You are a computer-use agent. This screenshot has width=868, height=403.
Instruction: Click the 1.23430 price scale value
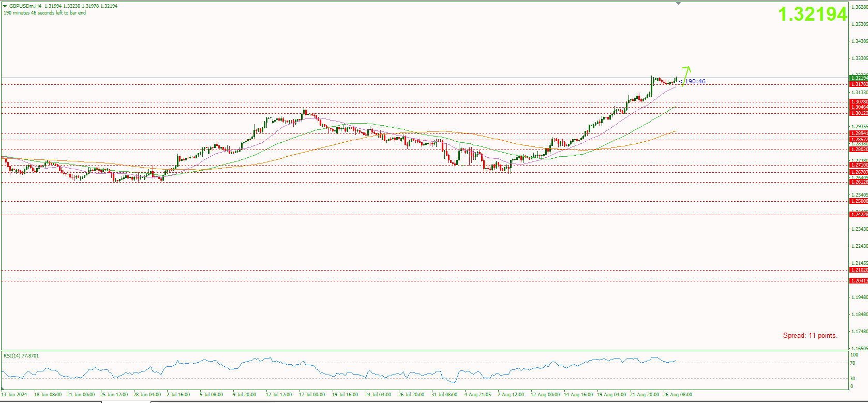pos(860,229)
